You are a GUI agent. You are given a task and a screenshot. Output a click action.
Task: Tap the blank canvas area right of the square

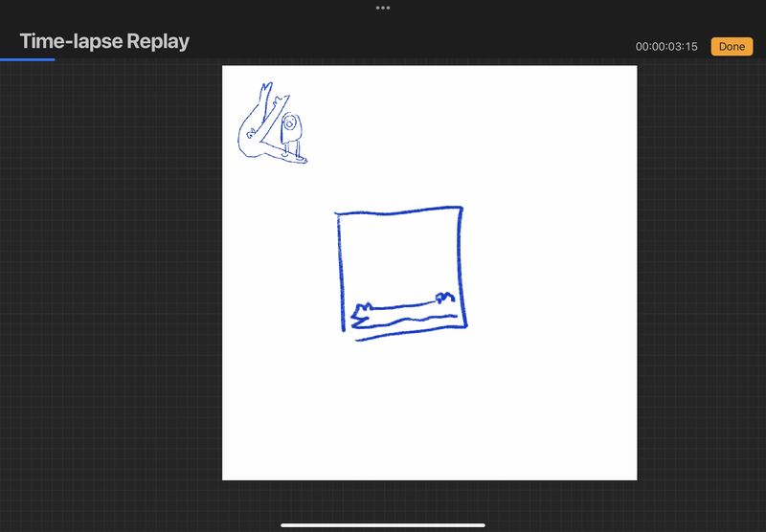coord(551,268)
